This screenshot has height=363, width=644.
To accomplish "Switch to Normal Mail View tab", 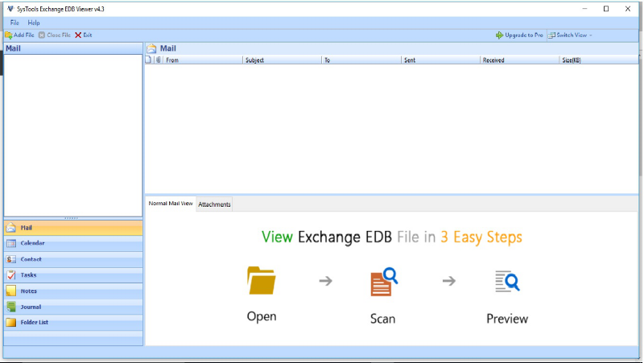I will tap(171, 204).
